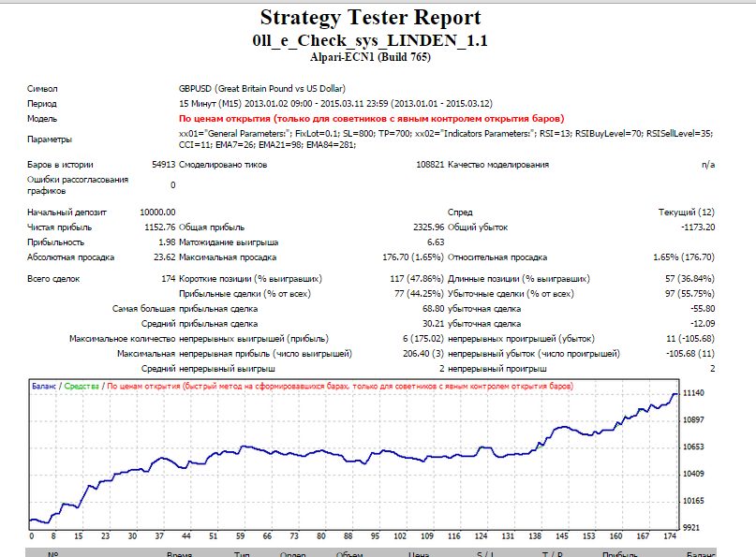Image resolution: width=756 pixels, height=557 pixels.
Task: Click the consecutive losses value '11 (-105.68)'
Action: 690,338
